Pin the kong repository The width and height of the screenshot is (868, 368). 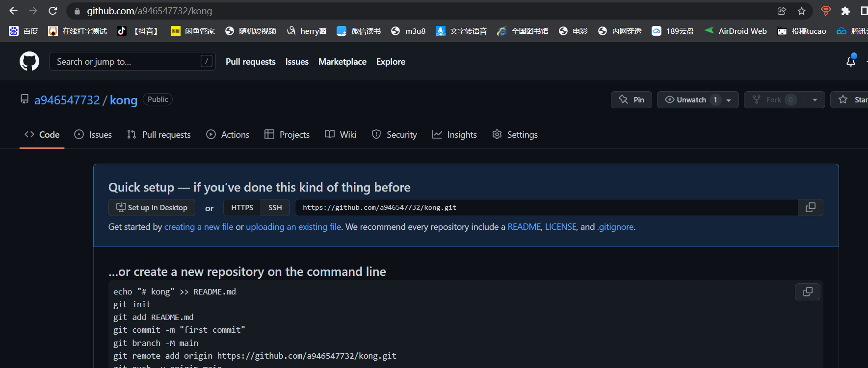[631, 99]
